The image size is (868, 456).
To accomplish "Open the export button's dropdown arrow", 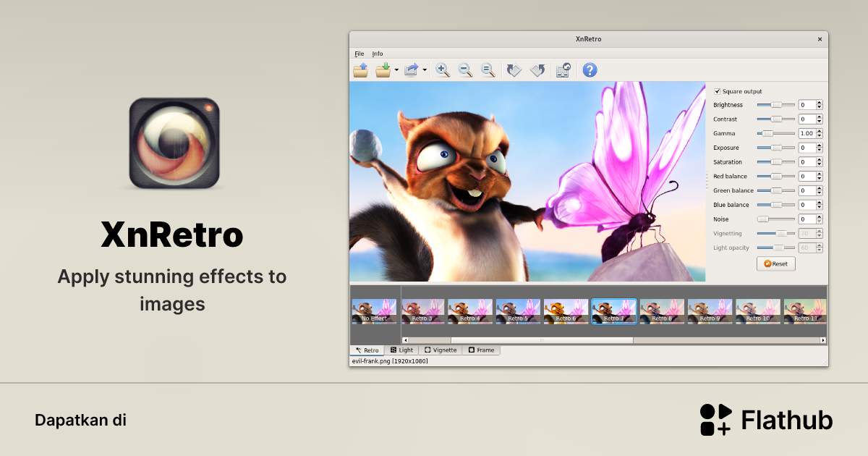I will pos(425,70).
